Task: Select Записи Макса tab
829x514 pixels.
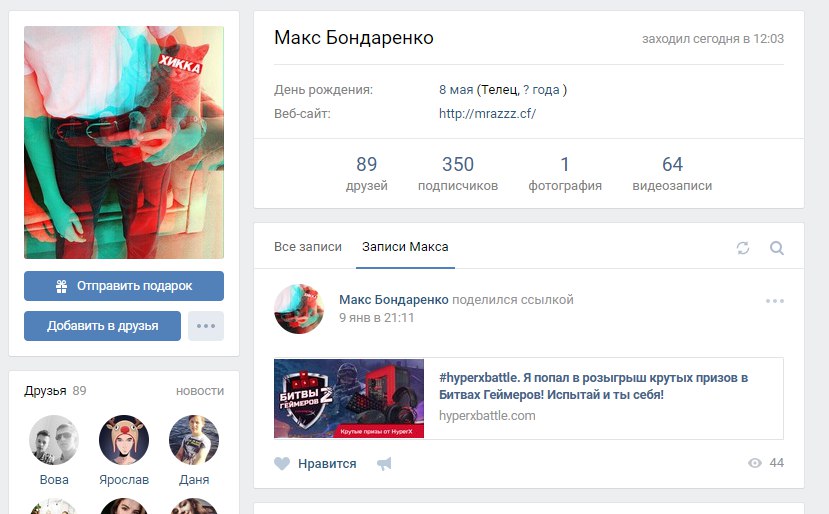Action: (x=405, y=247)
